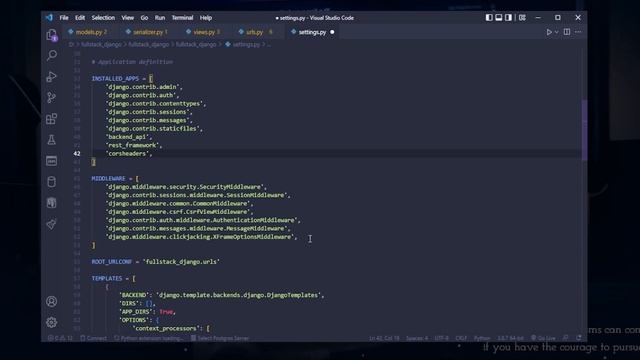Click the VS Code logo in title bar

pos(49,18)
